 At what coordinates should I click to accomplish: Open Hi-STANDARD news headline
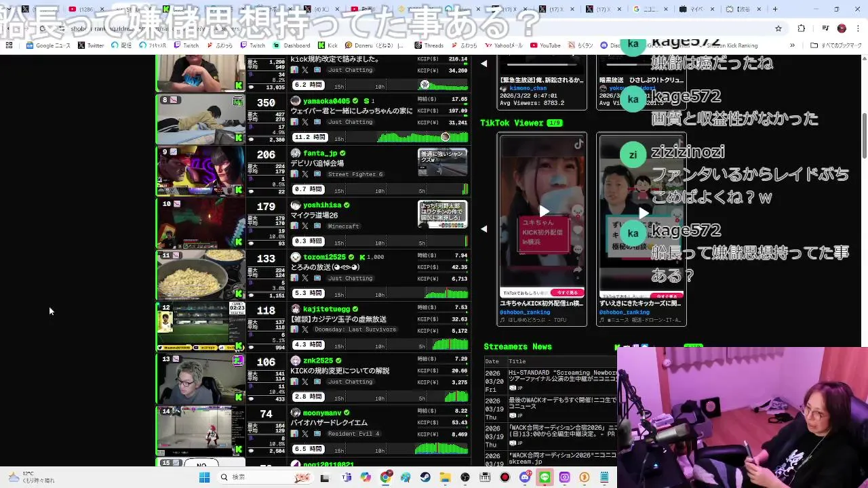coord(563,377)
